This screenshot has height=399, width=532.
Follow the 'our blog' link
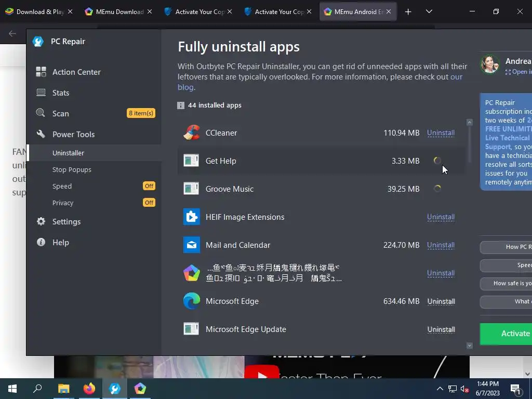456,77
